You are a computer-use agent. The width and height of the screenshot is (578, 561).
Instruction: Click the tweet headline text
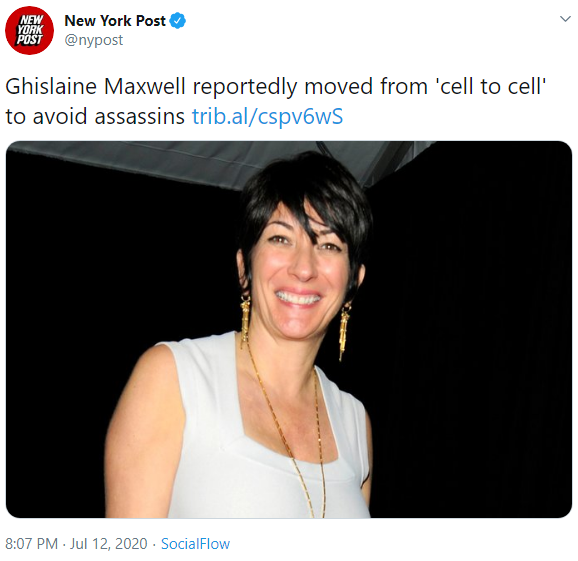[x=275, y=101]
